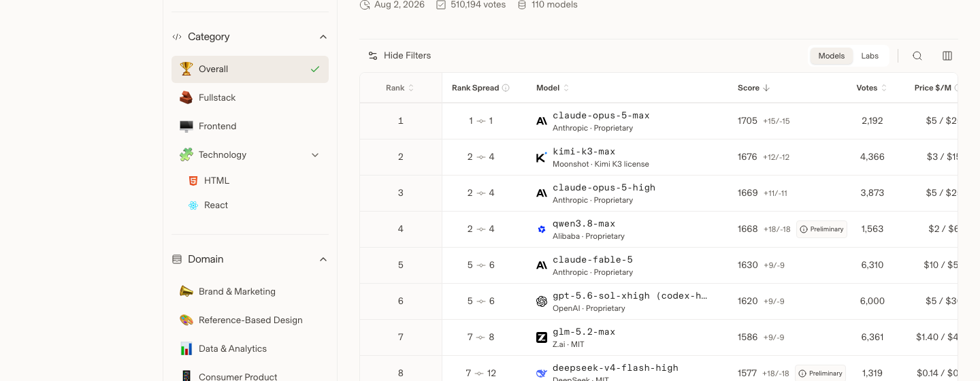Click the code icon beside Category heading
Image resolution: width=980 pixels, height=381 pixels.
(177, 37)
